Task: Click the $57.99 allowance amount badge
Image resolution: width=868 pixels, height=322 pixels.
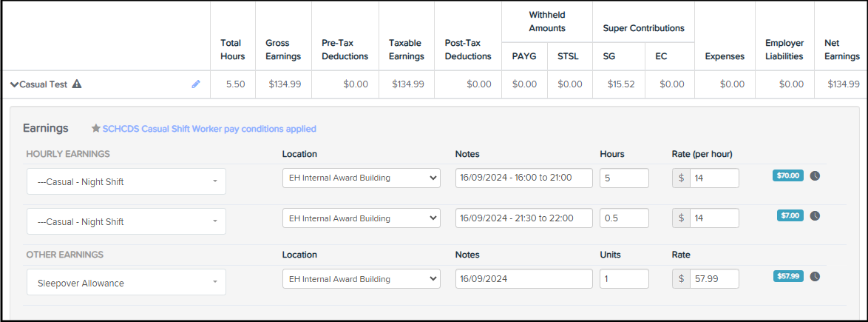Action: (x=788, y=277)
